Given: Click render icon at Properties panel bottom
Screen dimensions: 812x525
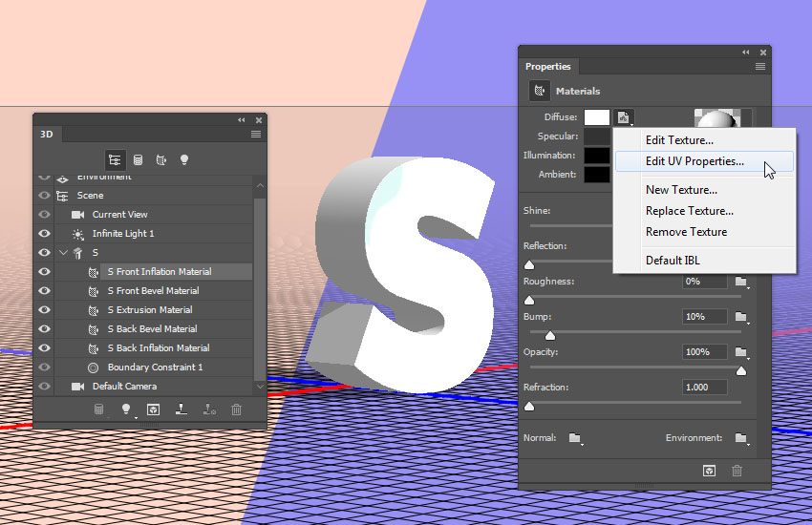Looking at the screenshot, I should (x=709, y=471).
